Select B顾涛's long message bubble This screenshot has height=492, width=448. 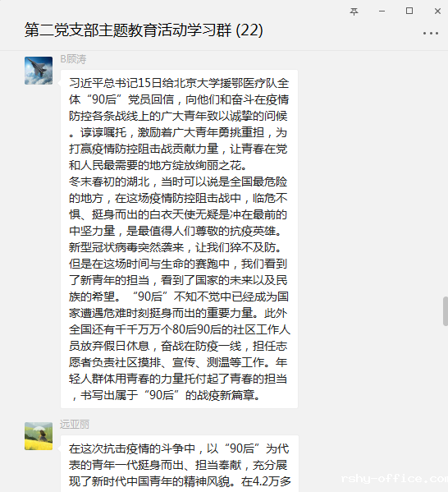tap(179, 239)
